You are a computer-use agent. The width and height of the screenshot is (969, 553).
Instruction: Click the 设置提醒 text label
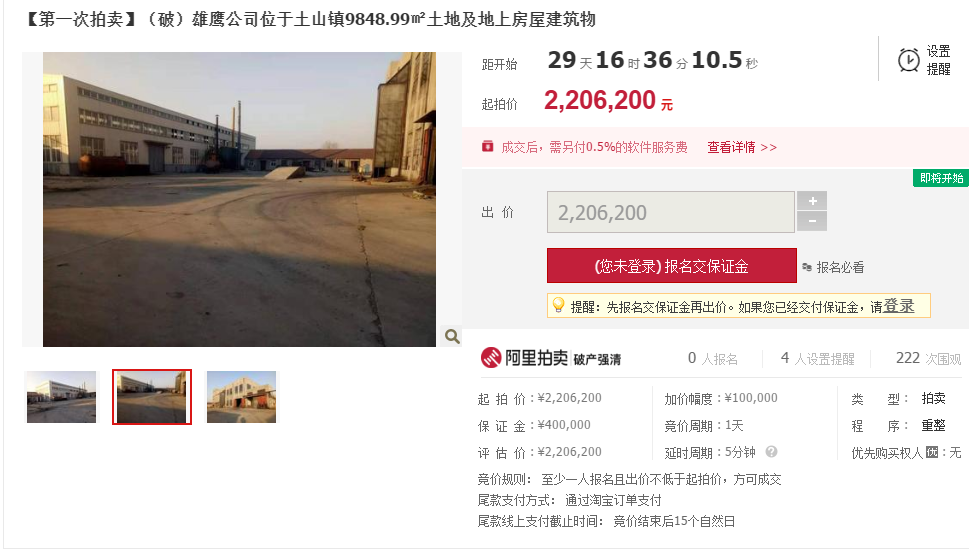938,60
